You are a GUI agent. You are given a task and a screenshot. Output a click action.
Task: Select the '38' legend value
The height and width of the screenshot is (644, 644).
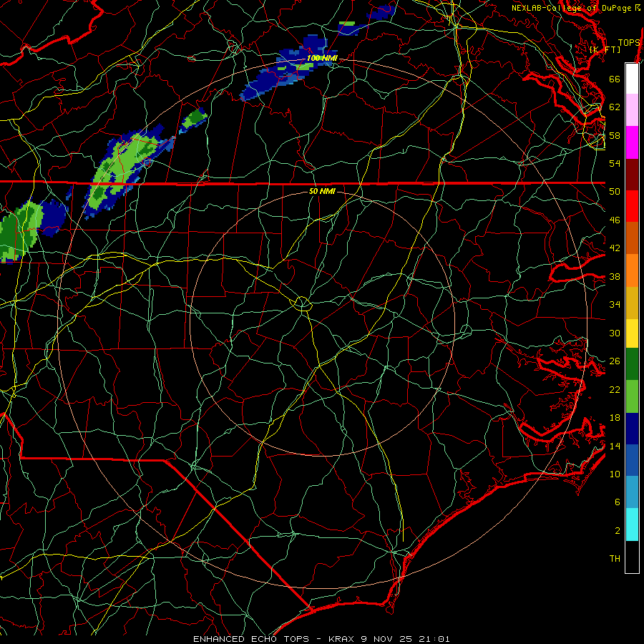[x=615, y=276]
